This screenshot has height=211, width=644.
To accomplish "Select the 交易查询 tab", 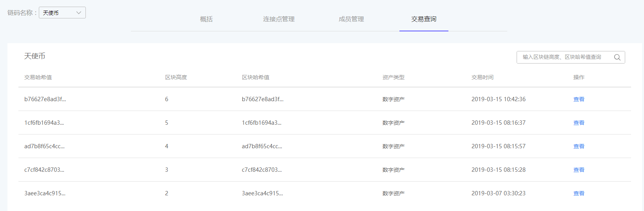I will tap(424, 19).
